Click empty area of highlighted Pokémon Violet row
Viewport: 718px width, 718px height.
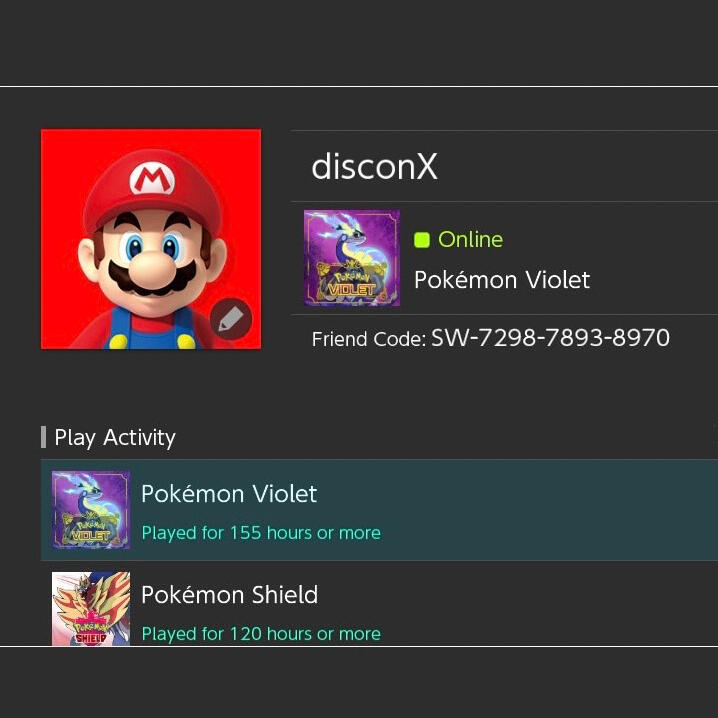560,510
